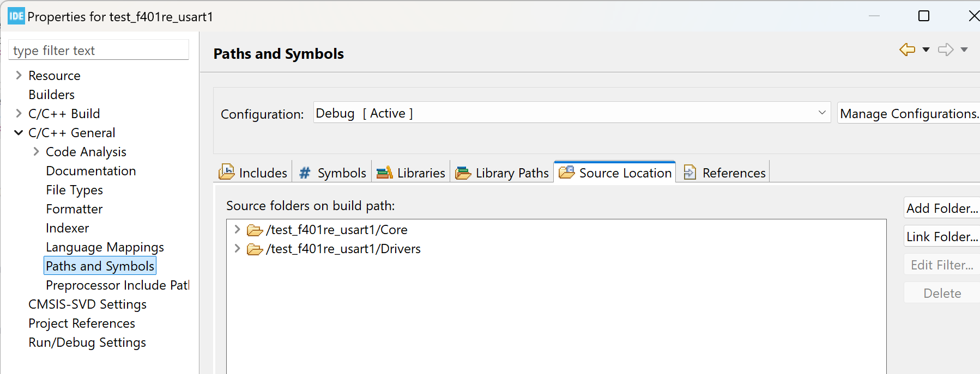
Task: Collapse the C/C++ General tree node
Action: (x=19, y=132)
